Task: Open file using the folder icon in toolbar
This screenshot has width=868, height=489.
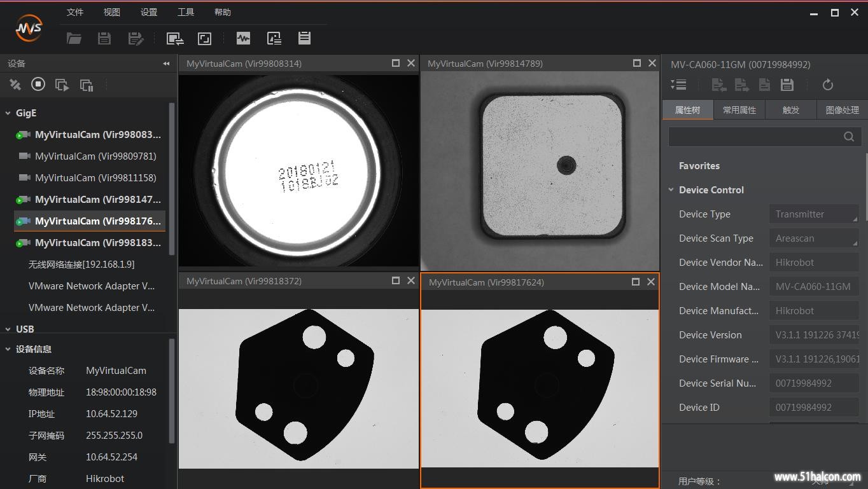Action: [74, 39]
